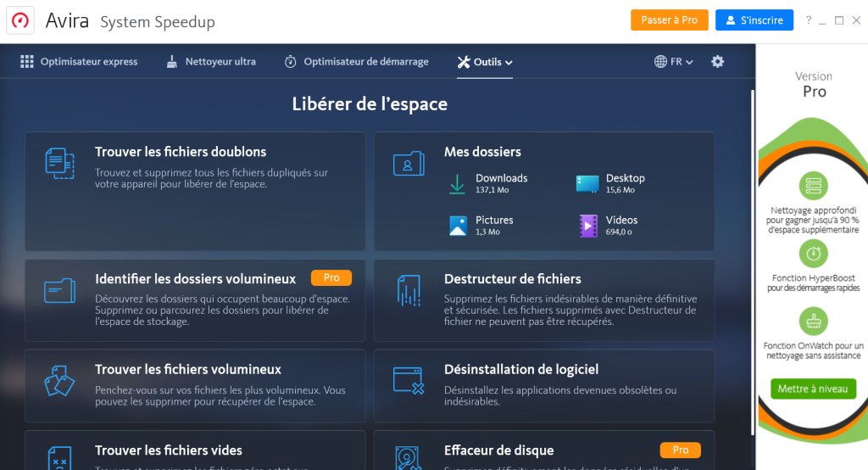Click the Outils wrench icon

point(464,62)
